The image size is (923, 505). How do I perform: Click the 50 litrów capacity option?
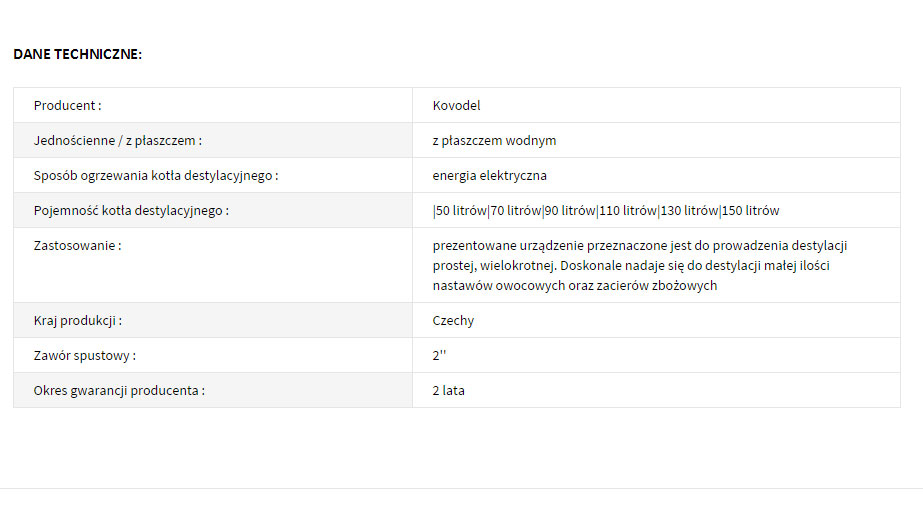461,211
